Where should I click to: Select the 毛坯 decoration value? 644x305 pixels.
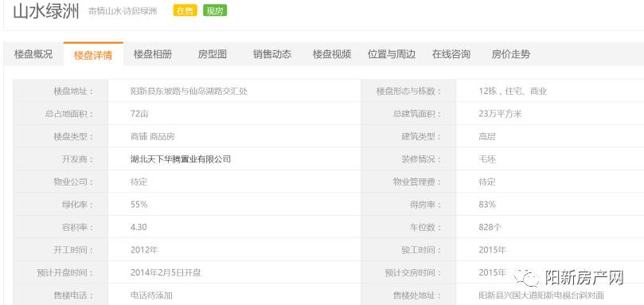[487, 159]
